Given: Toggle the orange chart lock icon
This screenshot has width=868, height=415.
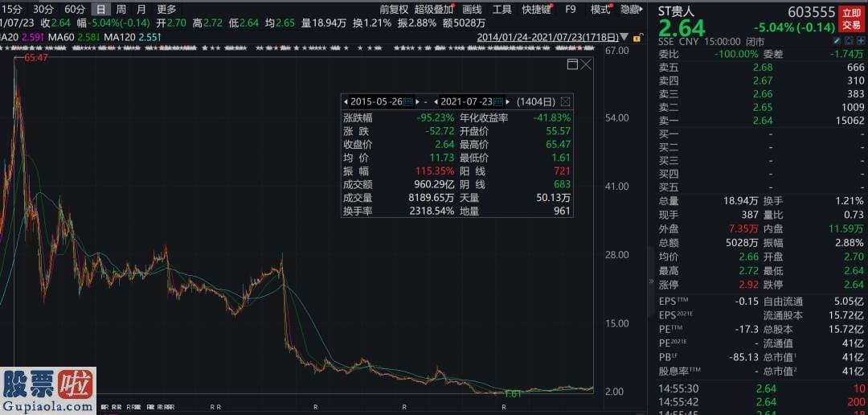Looking at the screenshot, I should (x=637, y=38).
